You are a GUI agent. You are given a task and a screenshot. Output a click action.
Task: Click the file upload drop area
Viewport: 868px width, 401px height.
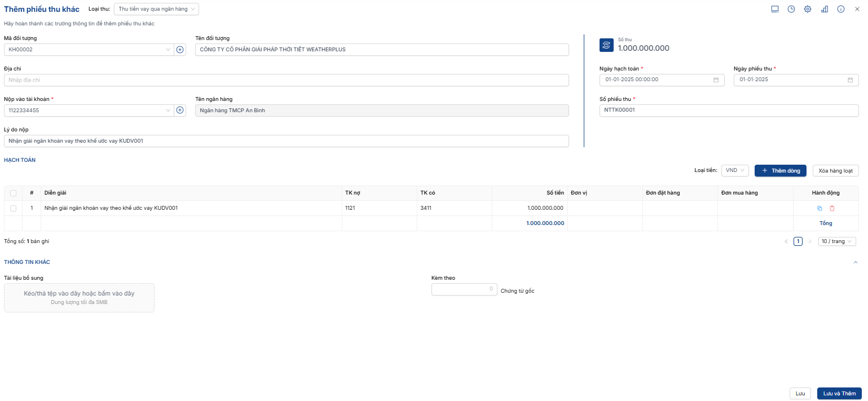click(79, 298)
